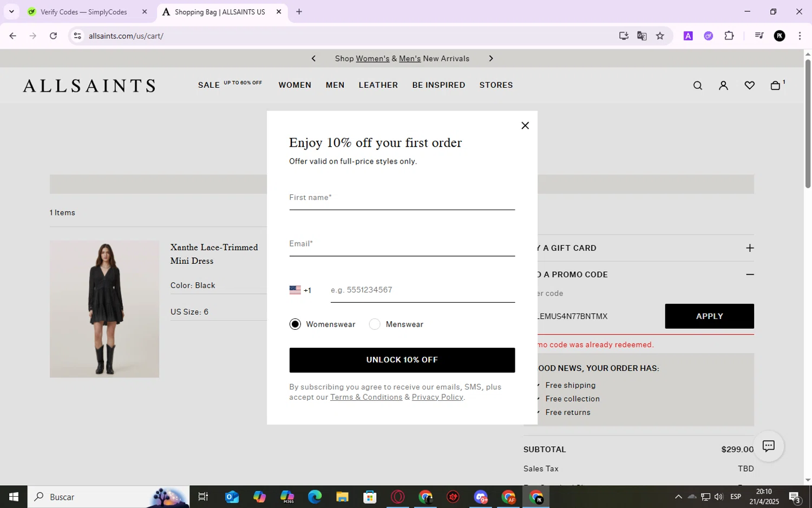Focus the Email field

[x=402, y=244]
